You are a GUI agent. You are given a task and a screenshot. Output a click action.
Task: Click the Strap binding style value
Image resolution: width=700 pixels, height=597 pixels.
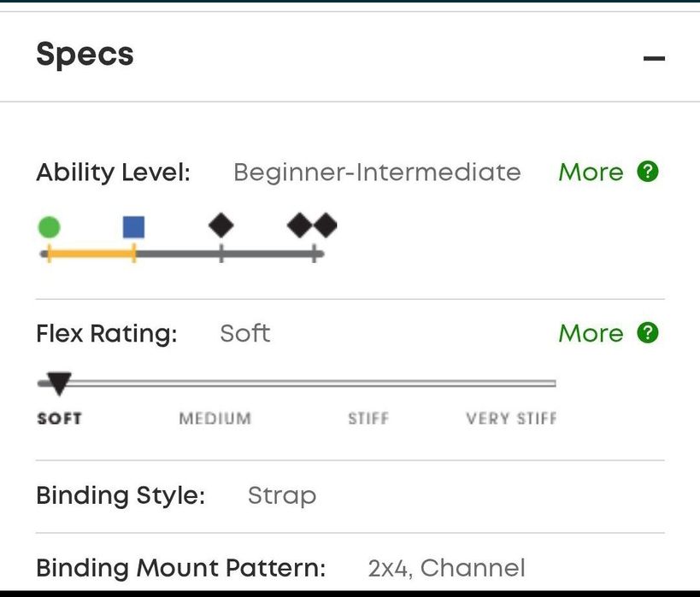coord(282,495)
